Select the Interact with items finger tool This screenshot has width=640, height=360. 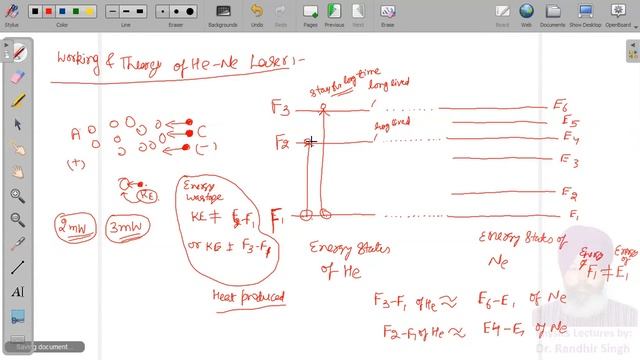[x=18, y=148]
